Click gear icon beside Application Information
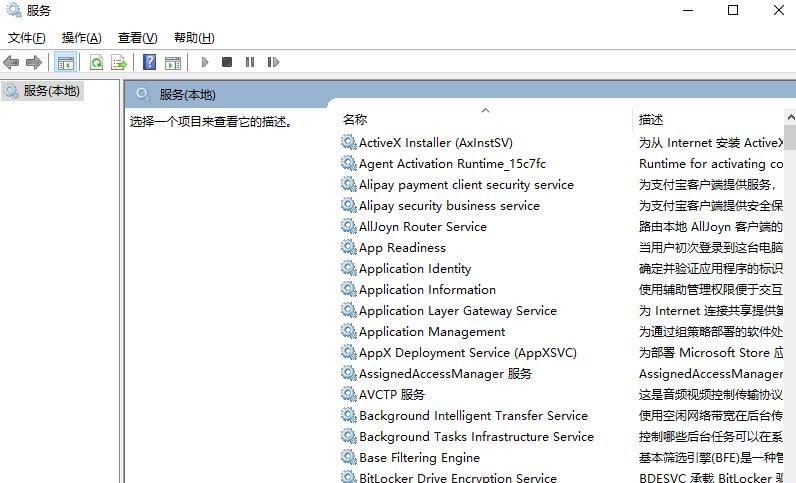The image size is (796, 483). [348, 289]
